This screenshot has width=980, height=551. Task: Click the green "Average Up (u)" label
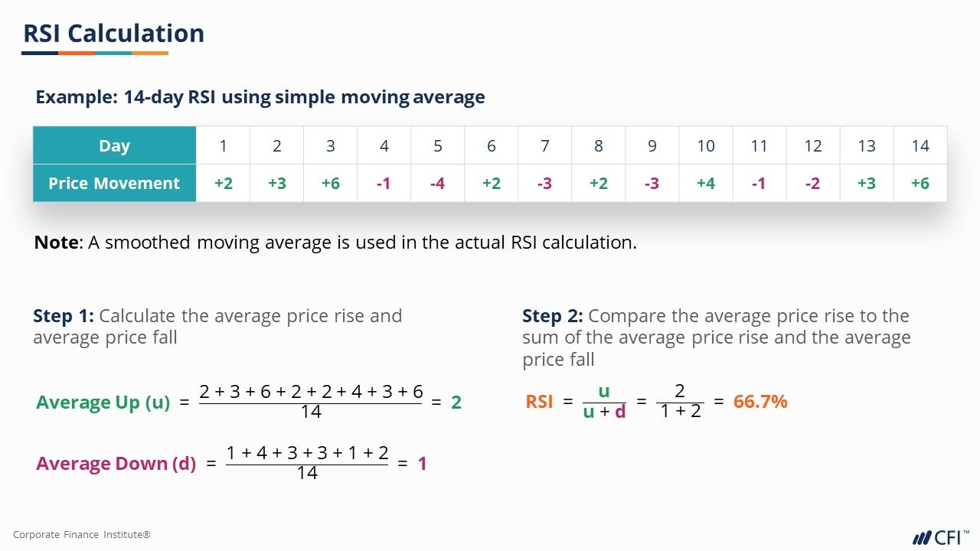(x=103, y=403)
